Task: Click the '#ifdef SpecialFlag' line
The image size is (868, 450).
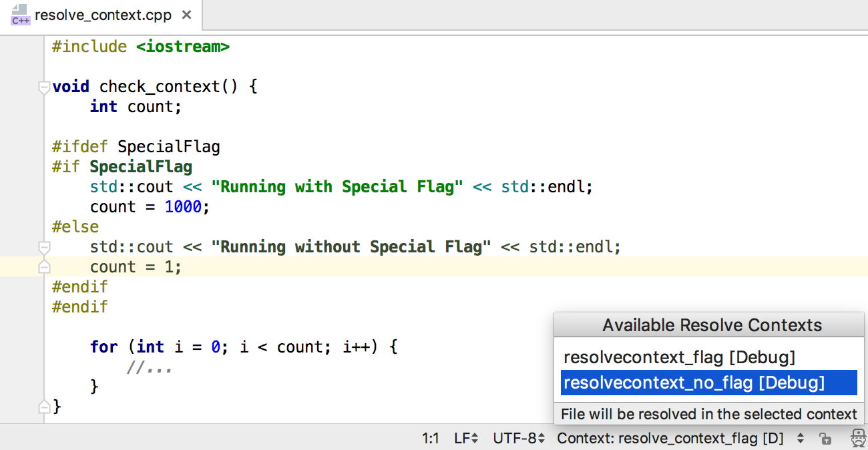Action: [x=136, y=147]
